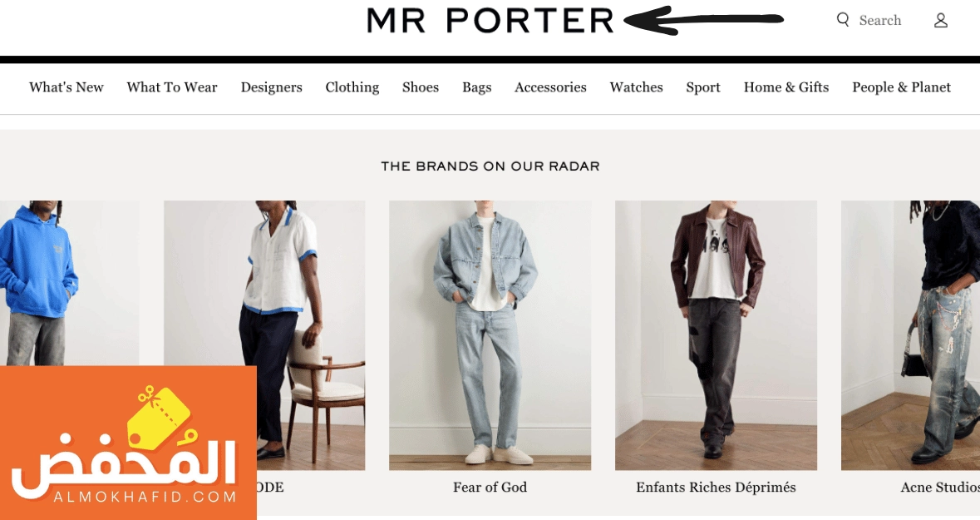The image size is (980, 520).
Task: Open the user account icon
Action: pos(941,21)
